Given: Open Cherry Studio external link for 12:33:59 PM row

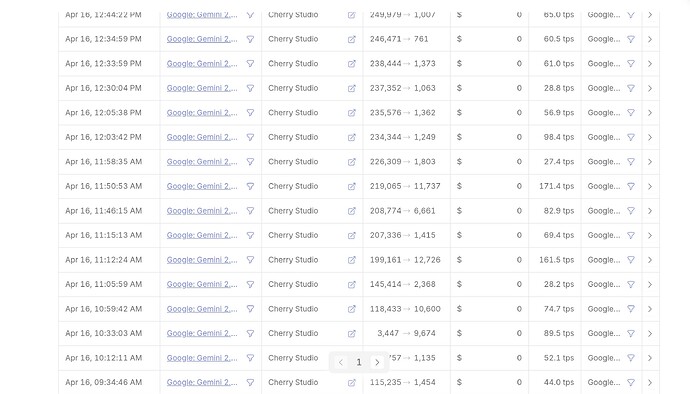Looking at the screenshot, I should (352, 64).
